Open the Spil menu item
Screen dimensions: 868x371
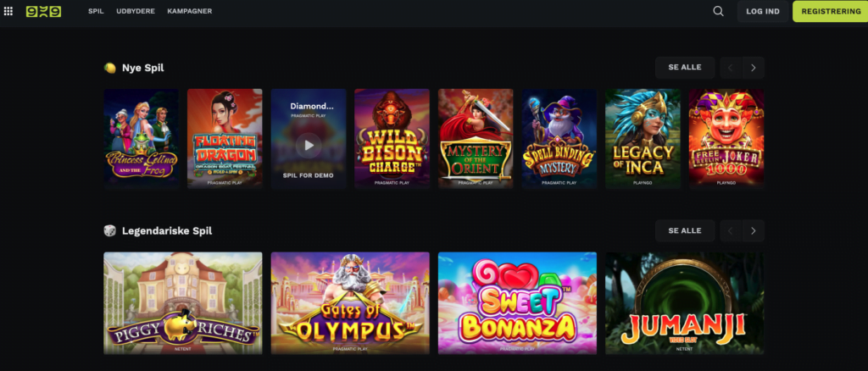[x=96, y=11]
